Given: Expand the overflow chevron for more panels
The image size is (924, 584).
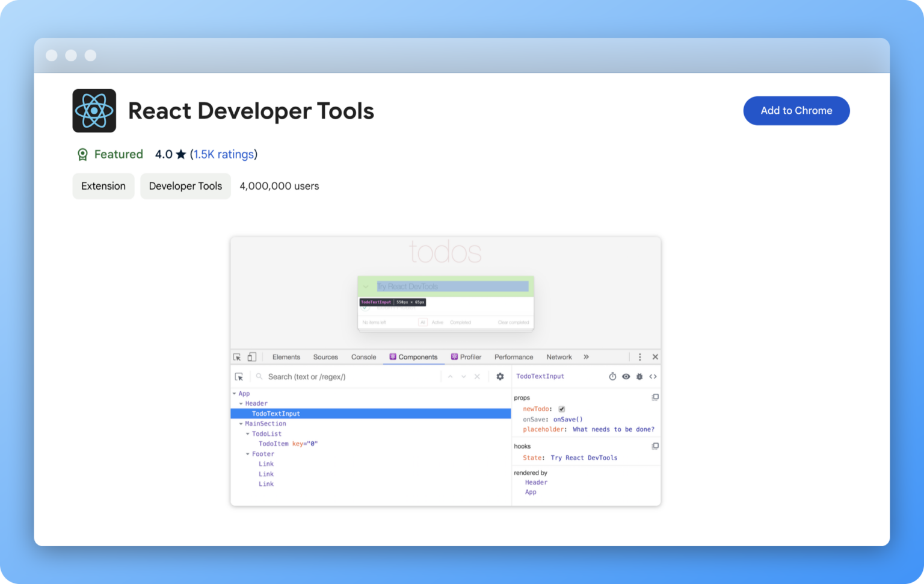Looking at the screenshot, I should pyautogui.click(x=587, y=356).
